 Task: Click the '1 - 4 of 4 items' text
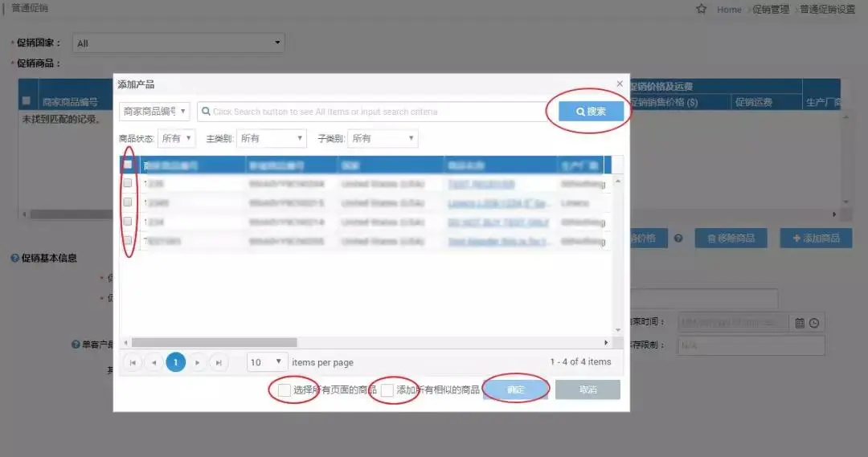click(581, 361)
